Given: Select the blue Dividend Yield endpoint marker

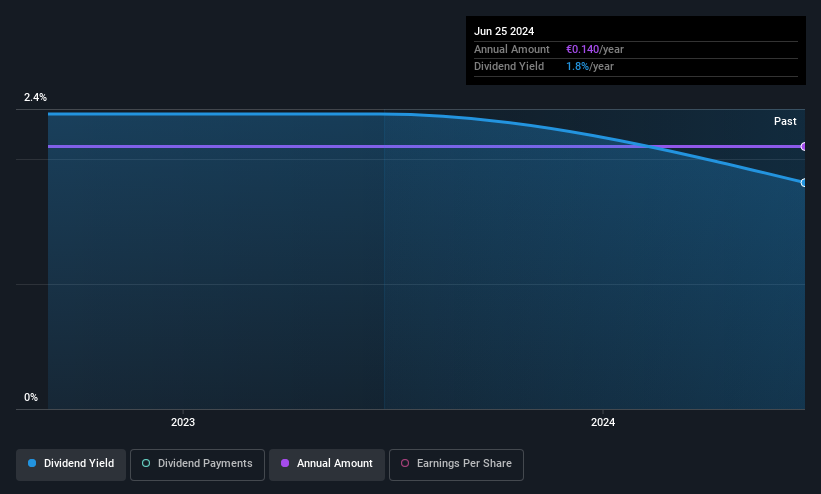Looking at the screenshot, I should tap(804, 183).
